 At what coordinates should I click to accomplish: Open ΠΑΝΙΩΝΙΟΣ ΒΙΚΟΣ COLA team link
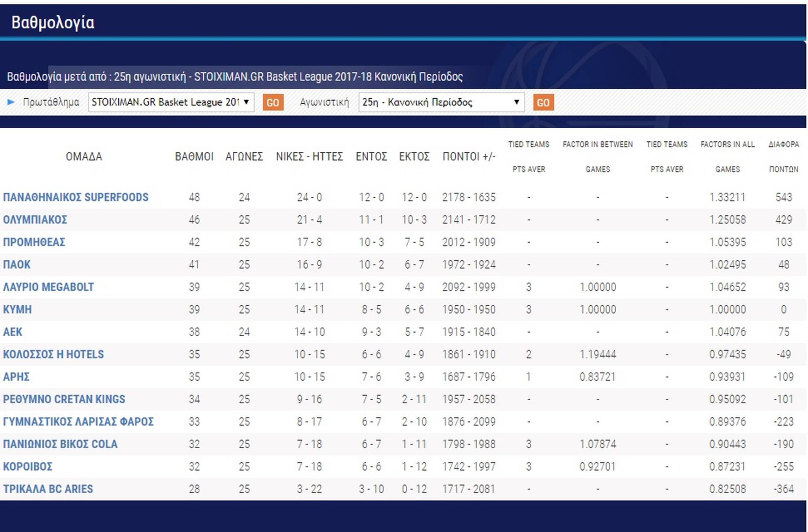coord(60,444)
